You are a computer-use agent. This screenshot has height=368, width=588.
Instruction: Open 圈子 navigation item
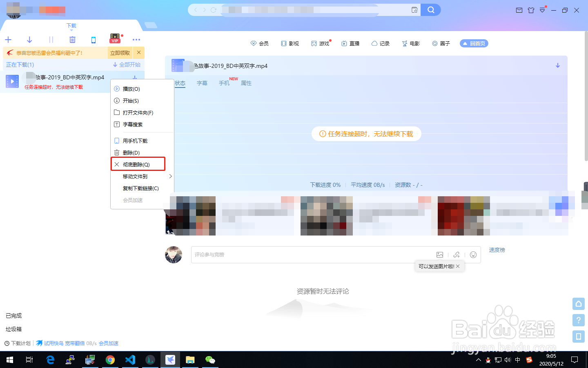(441, 43)
